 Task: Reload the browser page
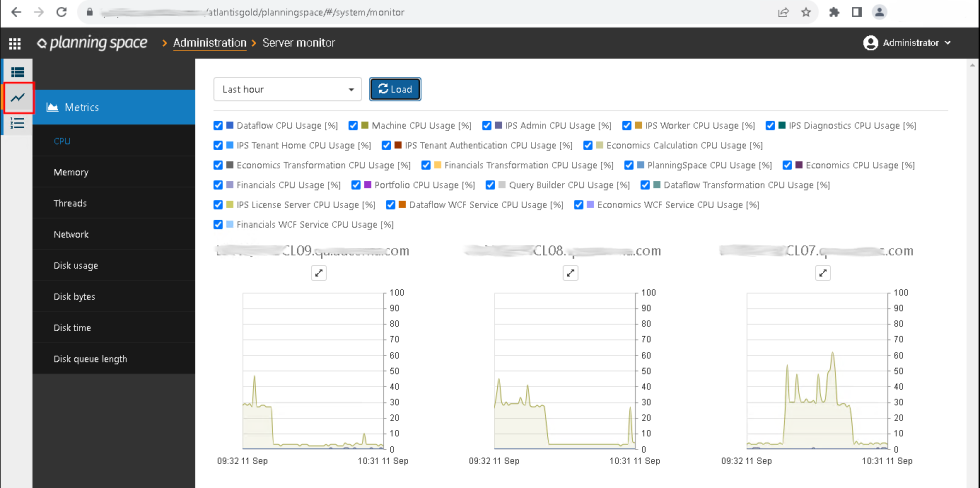click(x=61, y=12)
